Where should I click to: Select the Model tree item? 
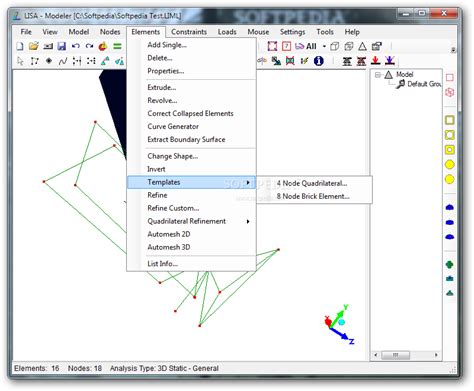click(x=404, y=74)
